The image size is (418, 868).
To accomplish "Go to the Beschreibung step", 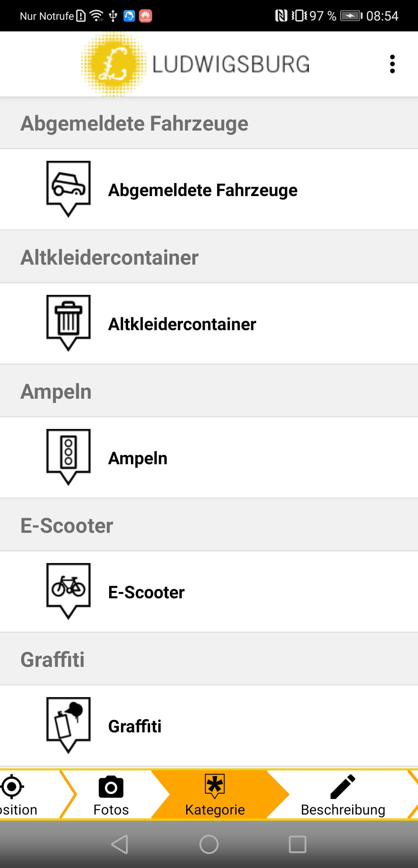I will (x=343, y=795).
